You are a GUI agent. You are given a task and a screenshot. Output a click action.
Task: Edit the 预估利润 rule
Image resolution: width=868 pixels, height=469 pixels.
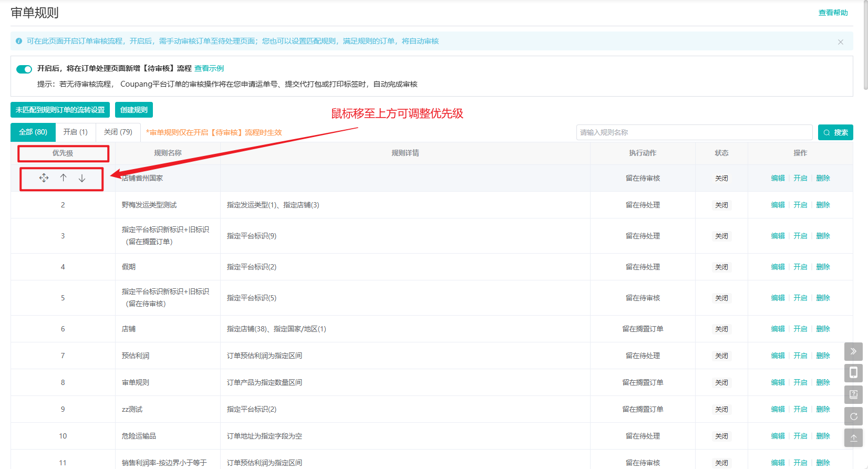pos(778,356)
